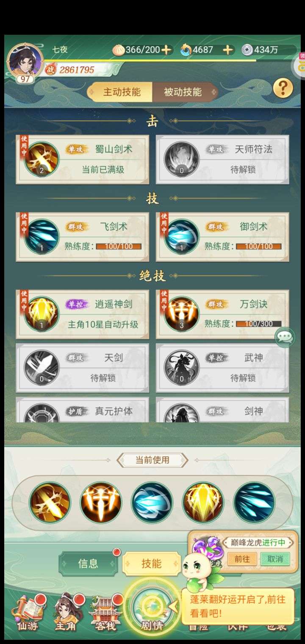Screen dimensions: 305x644
Task: Open the question mark help icon
Action: click(283, 89)
